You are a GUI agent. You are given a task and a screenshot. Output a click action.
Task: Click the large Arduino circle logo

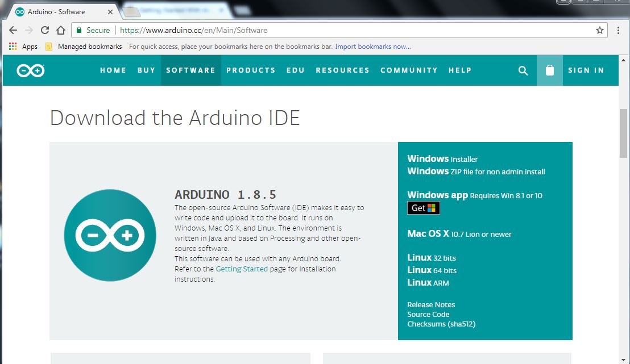110,235
